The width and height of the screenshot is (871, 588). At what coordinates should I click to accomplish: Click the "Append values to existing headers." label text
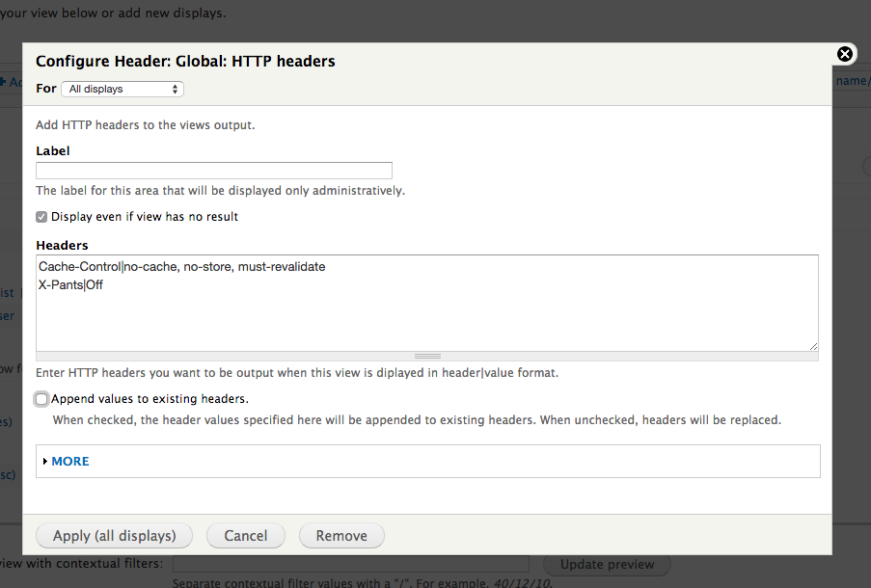(150, 399)
